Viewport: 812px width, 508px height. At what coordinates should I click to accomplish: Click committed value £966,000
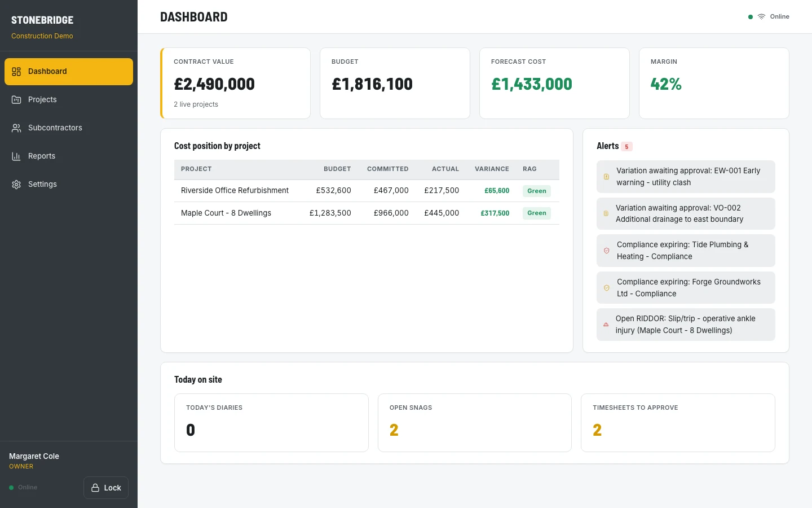point(391,213)
